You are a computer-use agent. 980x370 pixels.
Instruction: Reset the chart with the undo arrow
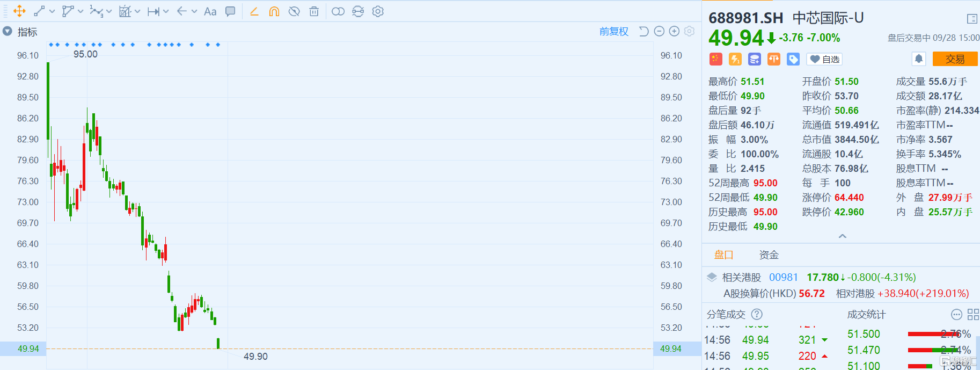(x=644, y=32)
